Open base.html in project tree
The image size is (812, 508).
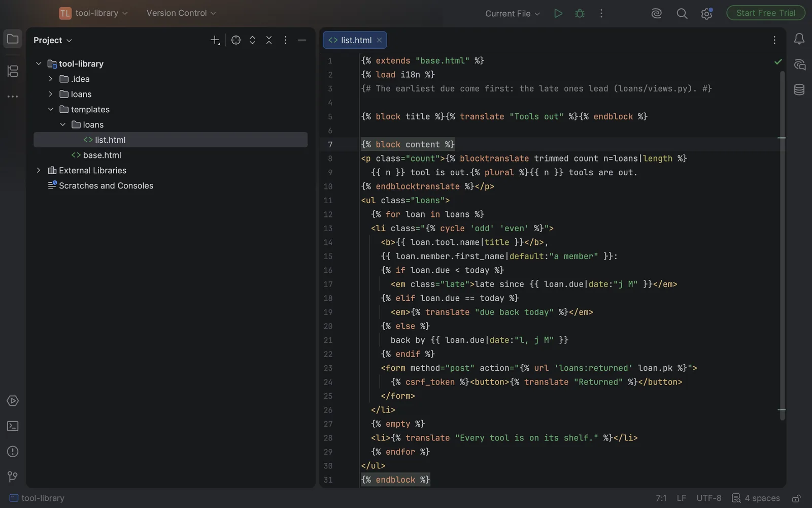click(102, 155)
